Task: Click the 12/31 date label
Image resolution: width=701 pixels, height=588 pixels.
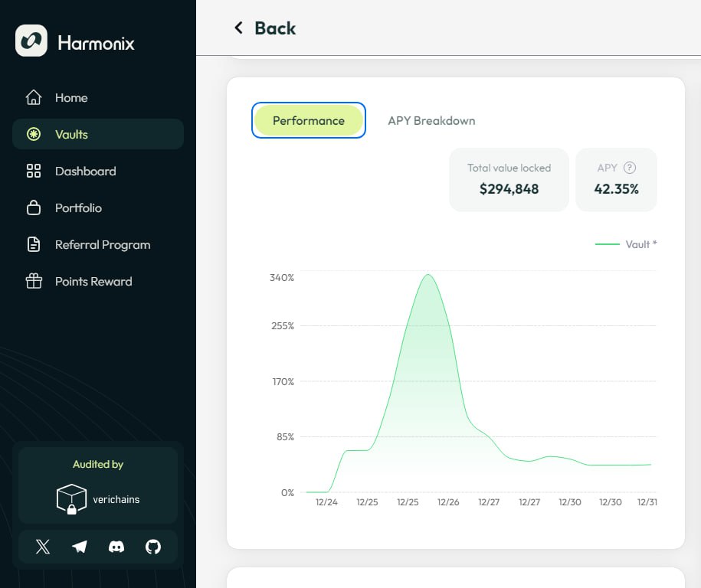Action: pos(647,501)
